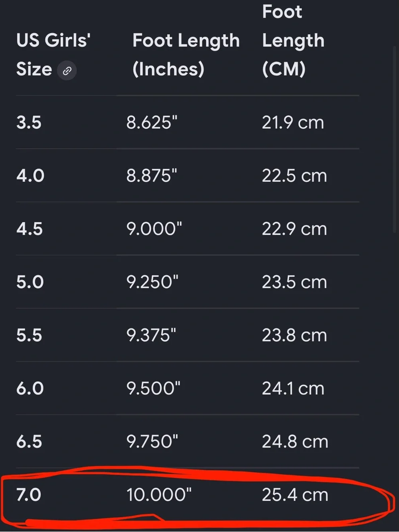
Task: Select the Foot Length (Inches) column header
Action: coord(186,55)
